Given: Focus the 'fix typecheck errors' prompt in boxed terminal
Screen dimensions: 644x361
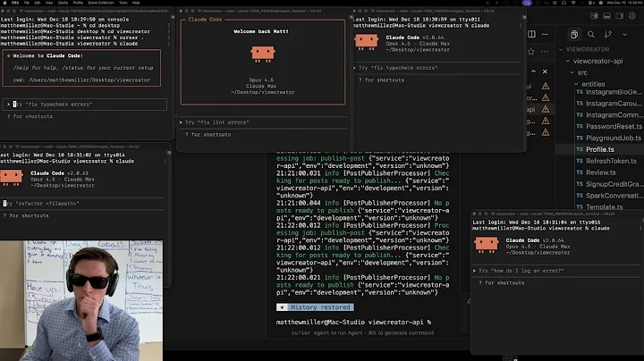Looking at the screenshot, I should (x=85, y=105).
